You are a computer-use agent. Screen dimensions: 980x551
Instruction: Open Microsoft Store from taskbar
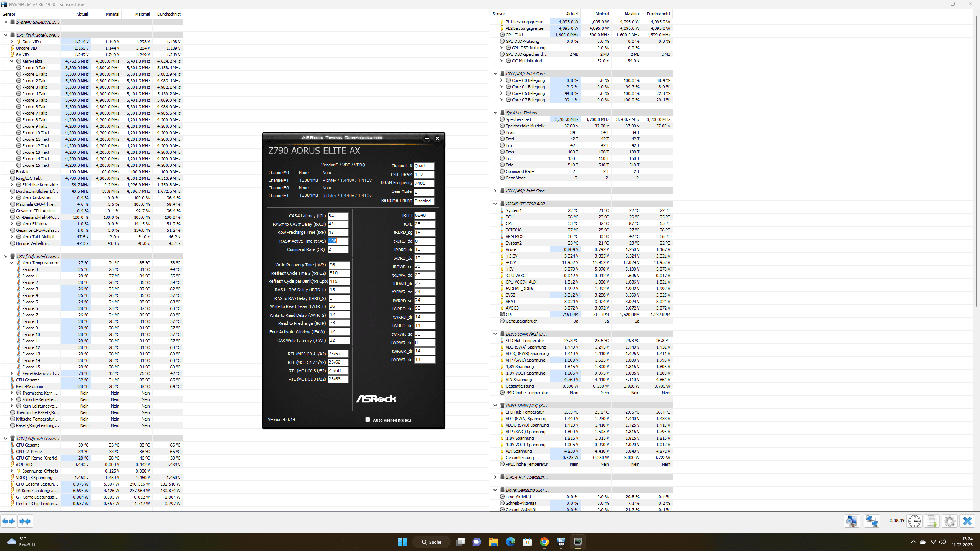528,542
